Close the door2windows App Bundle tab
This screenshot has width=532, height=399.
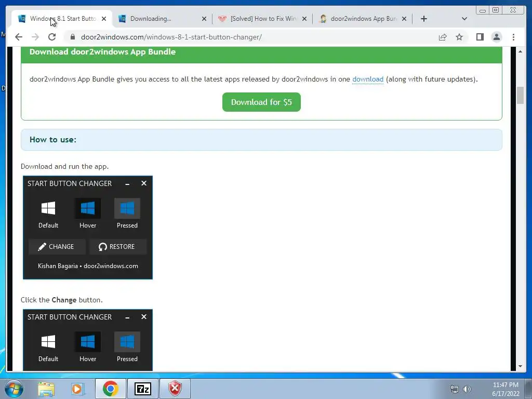click(x=404, y=19)
